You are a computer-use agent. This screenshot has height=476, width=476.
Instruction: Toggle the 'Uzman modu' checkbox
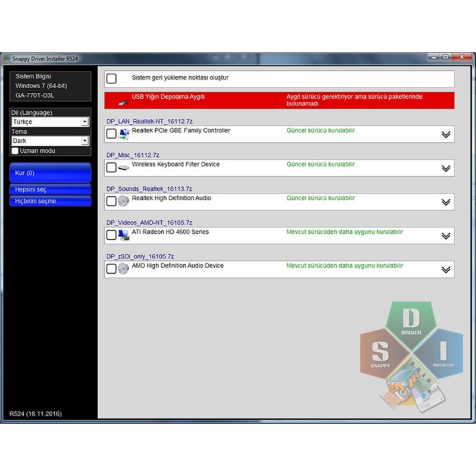point(15,151)
